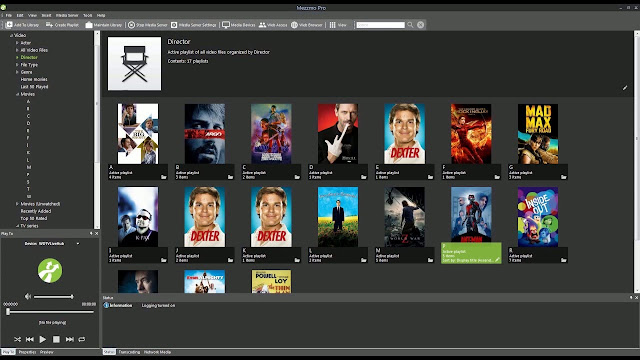This screenshot has width=640, height=360.
Task: Toggle shuffle in the Play To panel
Action: tap(17, 339)
